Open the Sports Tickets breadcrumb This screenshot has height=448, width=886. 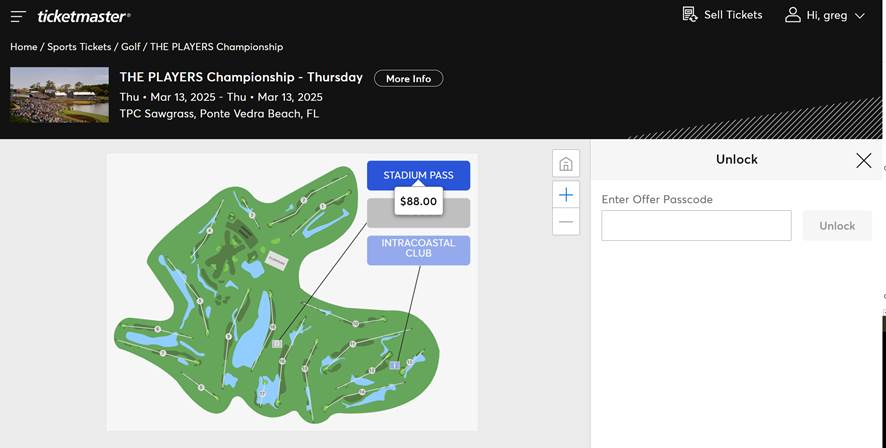(x=79, y=47)
